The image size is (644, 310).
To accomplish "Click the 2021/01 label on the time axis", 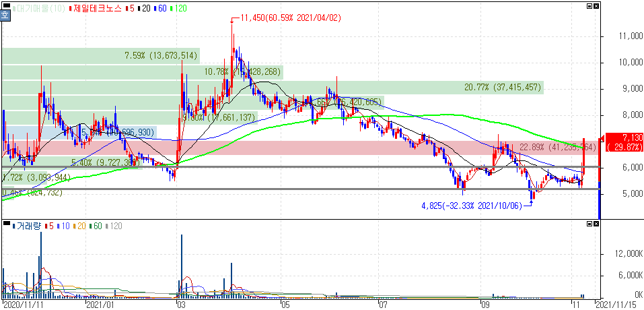I will (100, 305).
